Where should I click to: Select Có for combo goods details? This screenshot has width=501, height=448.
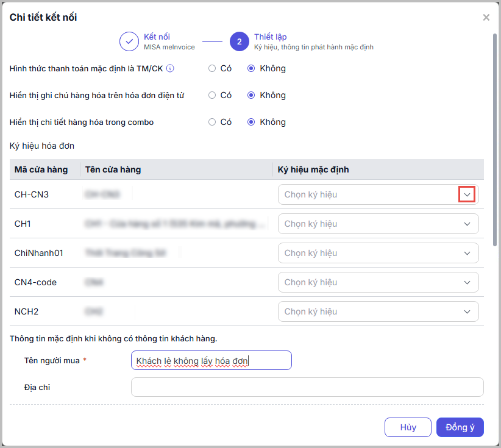tap(212, 122)
